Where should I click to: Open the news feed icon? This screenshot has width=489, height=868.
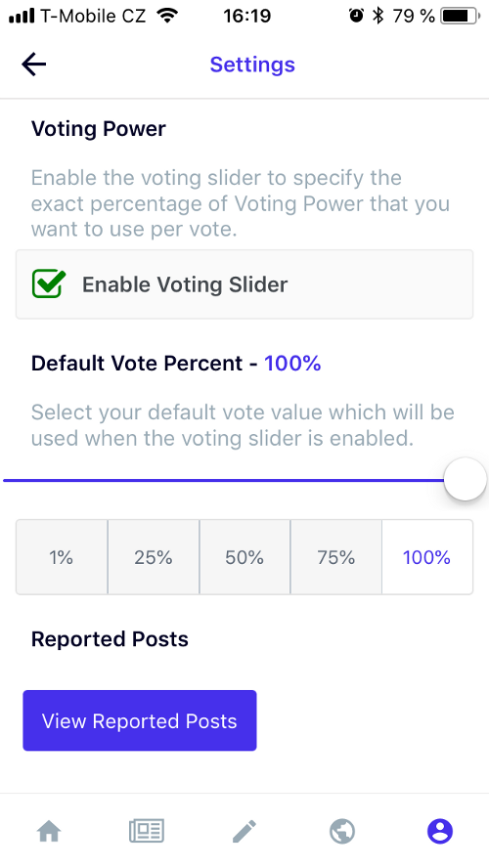146,831
